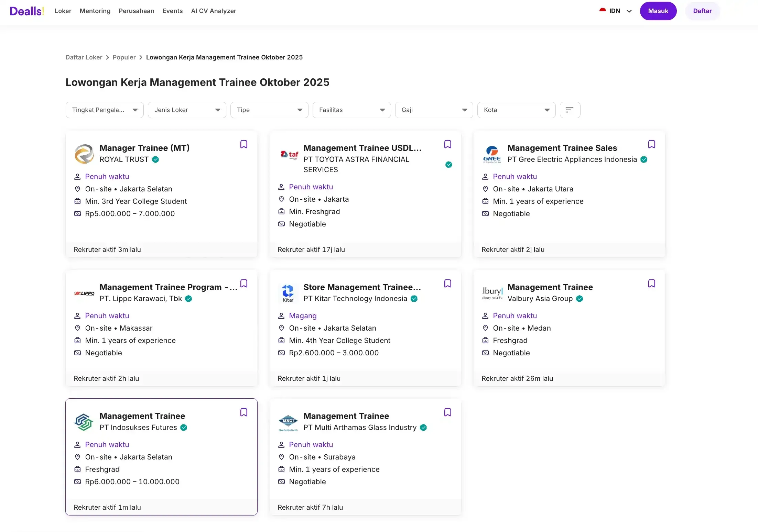The image size is (758, 532).
Task: Click the ROYAL TRUST company logo
Action: pos(84,154)
